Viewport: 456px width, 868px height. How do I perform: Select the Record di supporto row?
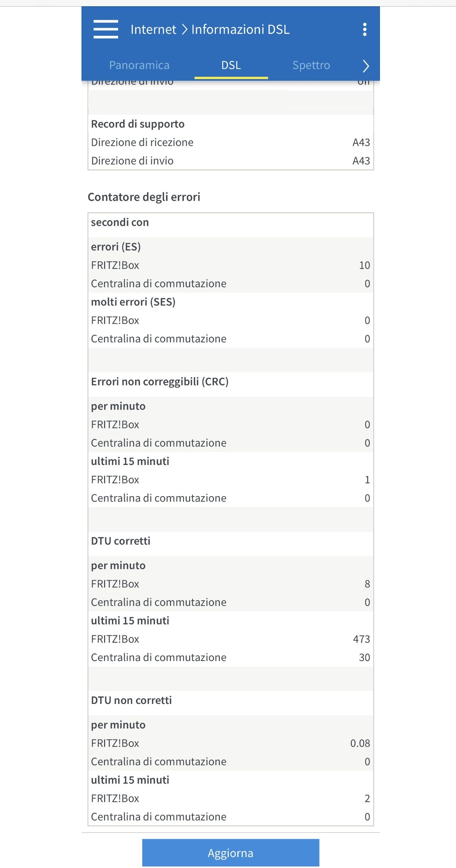[138, 124]
